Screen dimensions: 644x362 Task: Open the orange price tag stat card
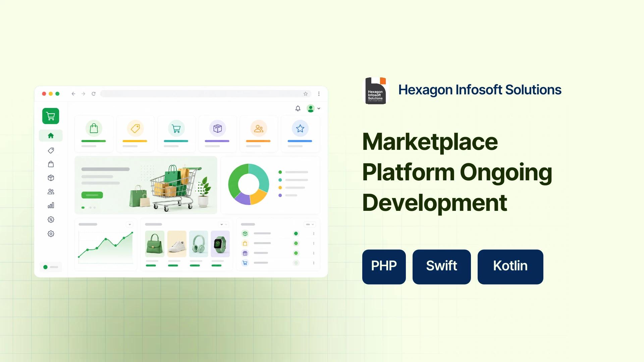135,134
